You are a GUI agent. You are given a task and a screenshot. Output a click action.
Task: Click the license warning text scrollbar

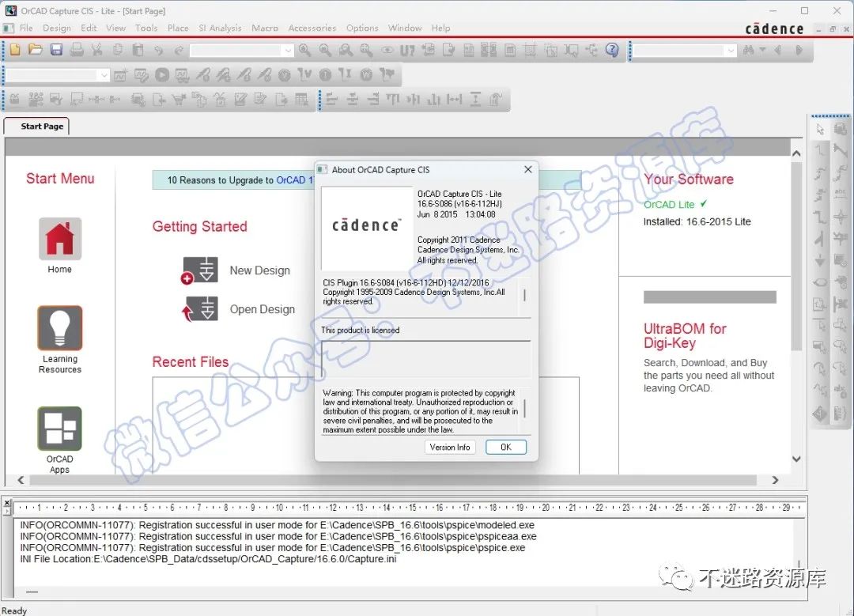coord(525,410)
